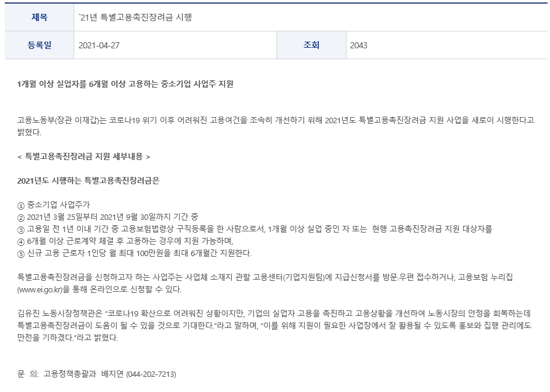Viewport: 550px width, 392px height.
Task: Click the 문의 고용정책총괄과 배지연 line
Action: [97, 374]
